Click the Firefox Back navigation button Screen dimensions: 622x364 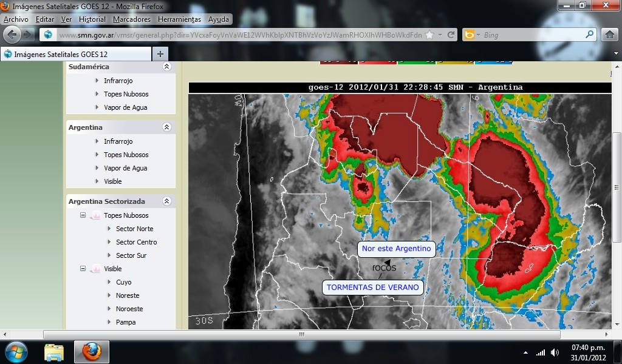[x=13, y=35]
